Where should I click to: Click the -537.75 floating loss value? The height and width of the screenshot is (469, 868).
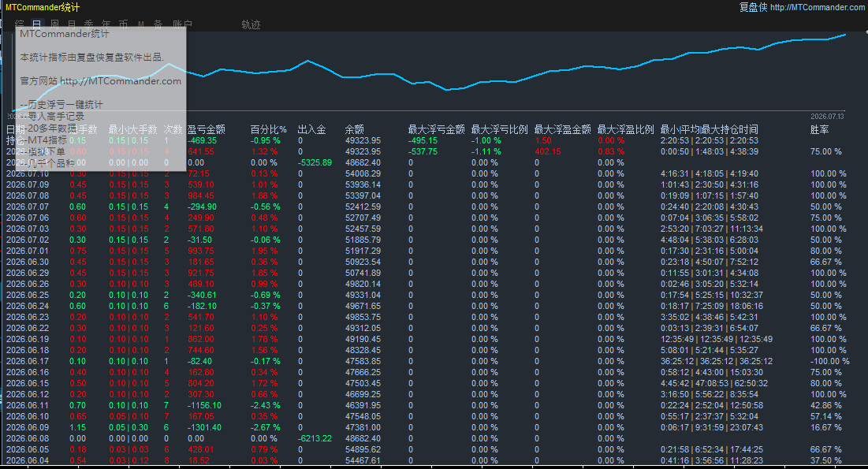click(x=423, y=151)
